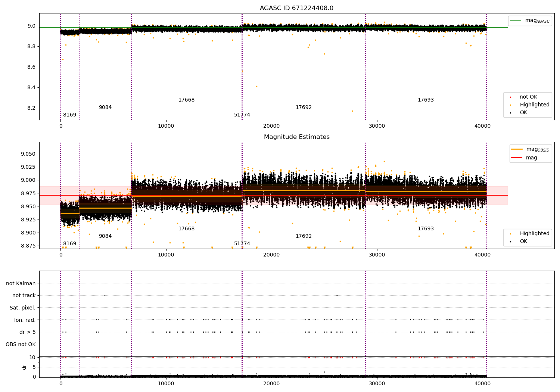The width and height of the screenshot is (560, 392).
Task: Click the title 'AGASC ID 671224408.0'
Action: 296,8
